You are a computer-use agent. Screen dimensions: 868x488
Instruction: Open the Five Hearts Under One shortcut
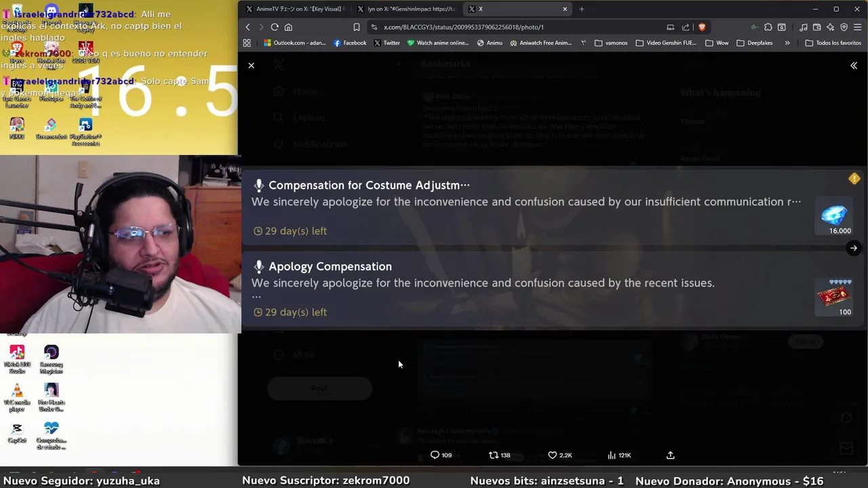51,397
